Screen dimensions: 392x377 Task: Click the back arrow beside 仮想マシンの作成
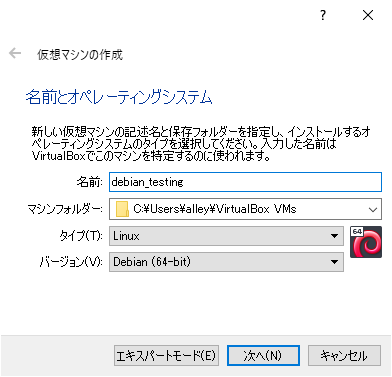[x=15, y=53]
